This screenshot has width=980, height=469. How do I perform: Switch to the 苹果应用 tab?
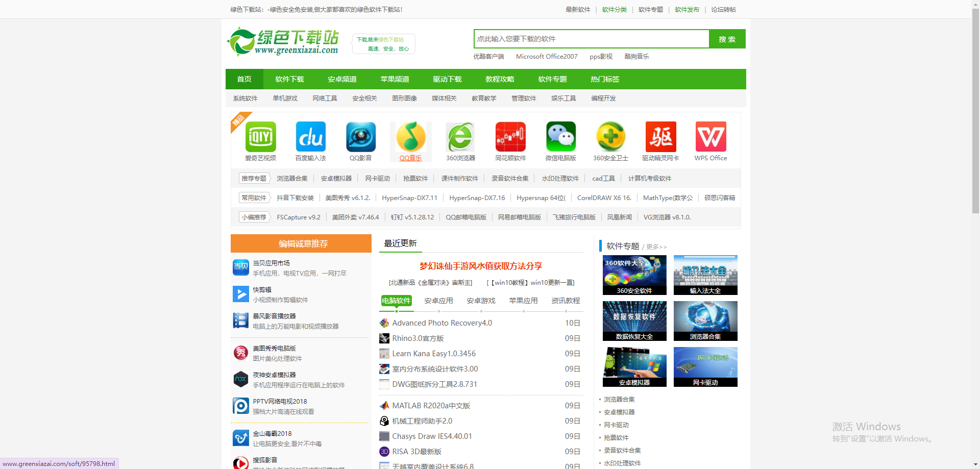pos(523,301)
